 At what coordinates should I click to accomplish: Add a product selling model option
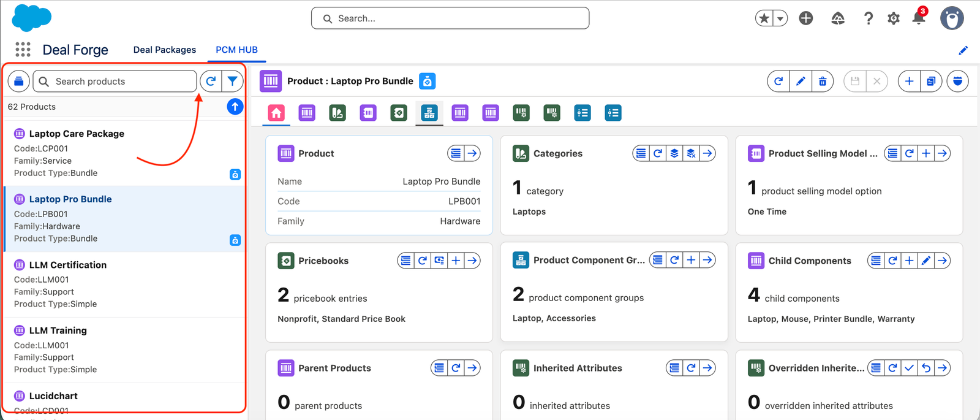pyautogui.click(x=926, y=153)
